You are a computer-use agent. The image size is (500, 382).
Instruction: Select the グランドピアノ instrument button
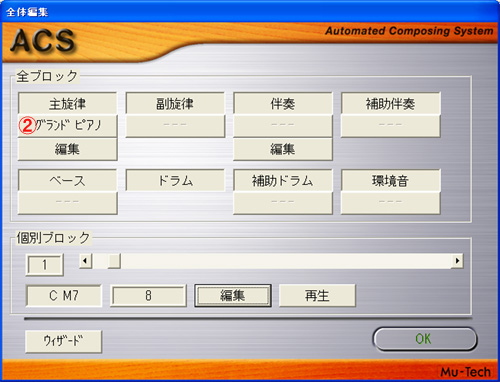click(67, 126)
